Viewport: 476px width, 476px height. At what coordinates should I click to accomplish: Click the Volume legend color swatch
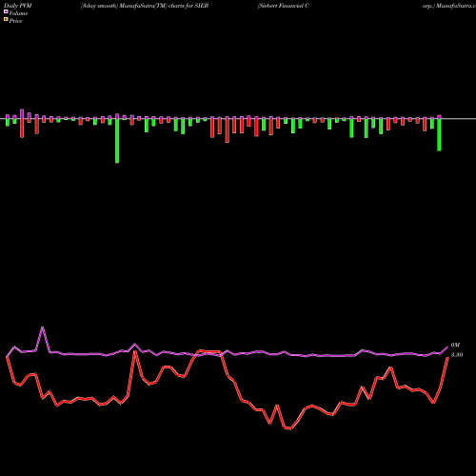pos(6,11)
